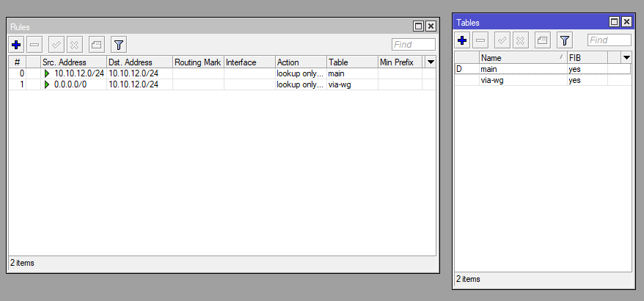Click Action cell of rule 1
Screen dimensions: 644x301
(300, 84)
